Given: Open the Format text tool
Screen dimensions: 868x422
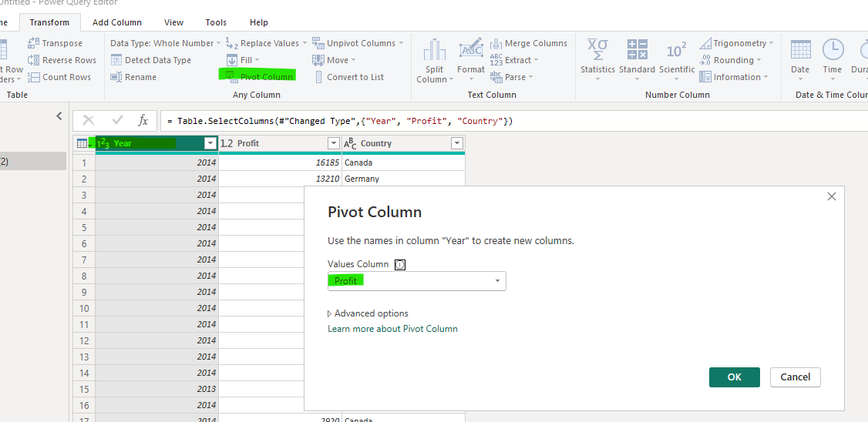Looking at the screenshot, I should point(471,61).
